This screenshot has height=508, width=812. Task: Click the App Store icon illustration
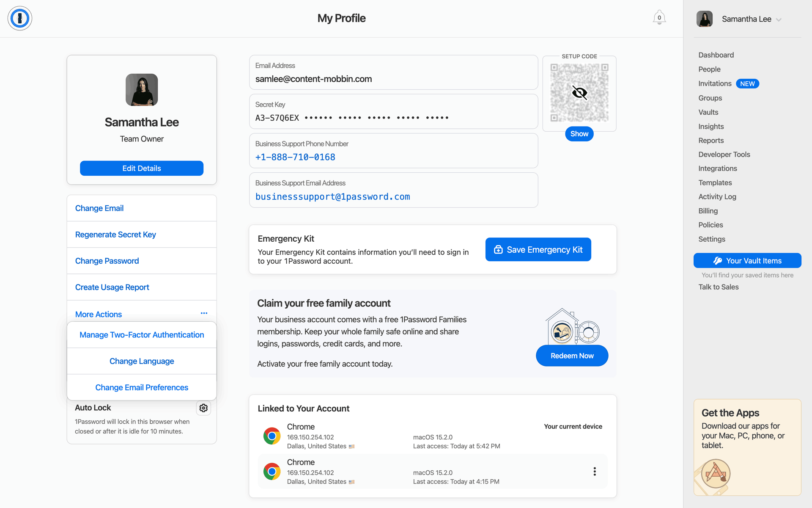click(x=716, y=473)
